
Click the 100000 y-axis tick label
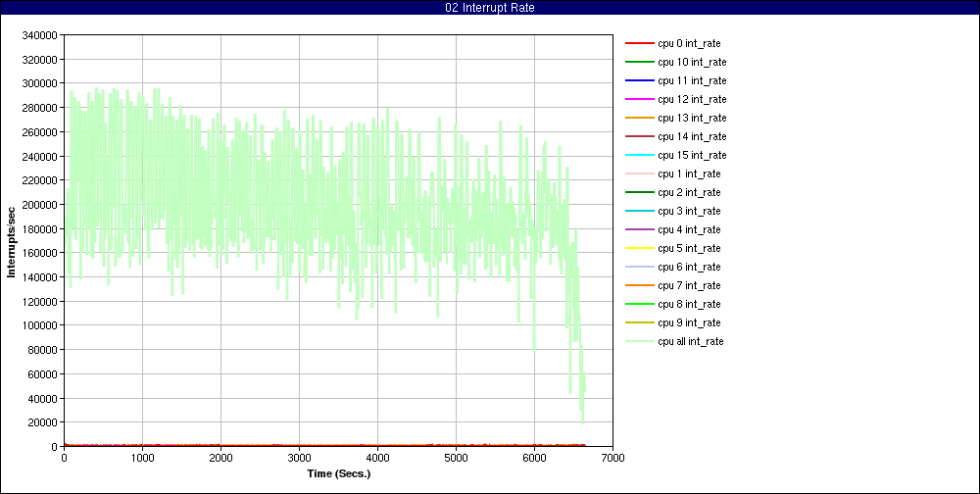(39, 325)
